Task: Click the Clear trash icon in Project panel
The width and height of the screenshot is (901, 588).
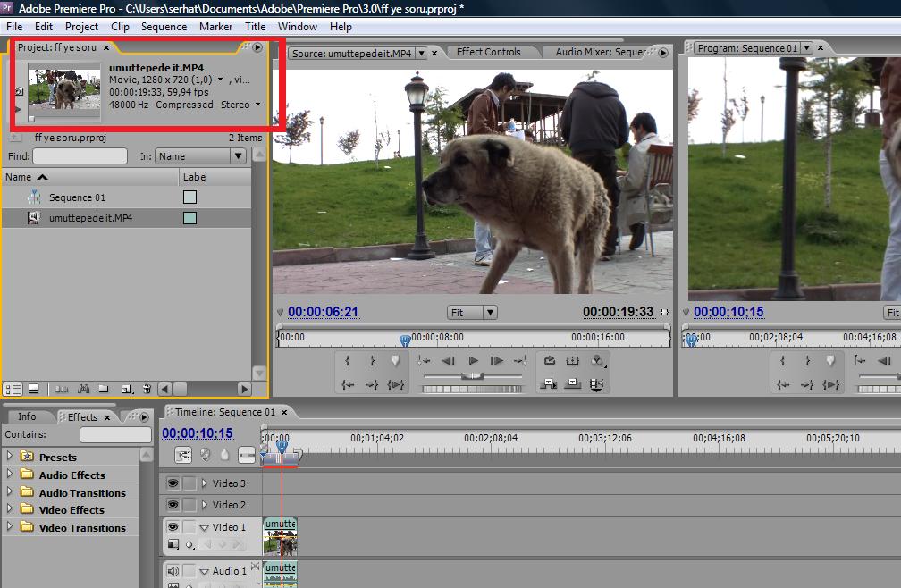Action: pos(147,389)
